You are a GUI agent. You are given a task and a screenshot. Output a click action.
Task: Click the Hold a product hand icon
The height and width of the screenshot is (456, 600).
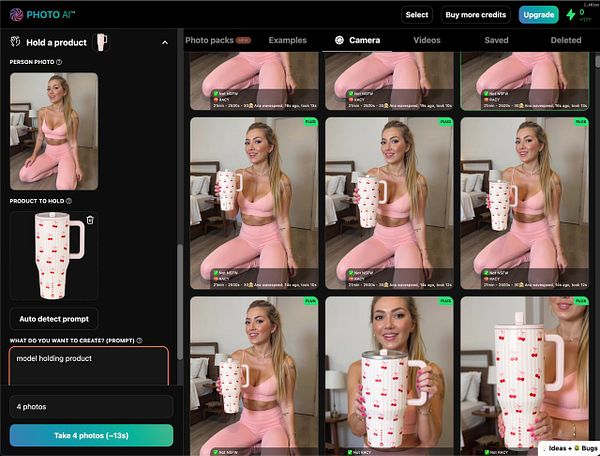(x=15, y=42)
